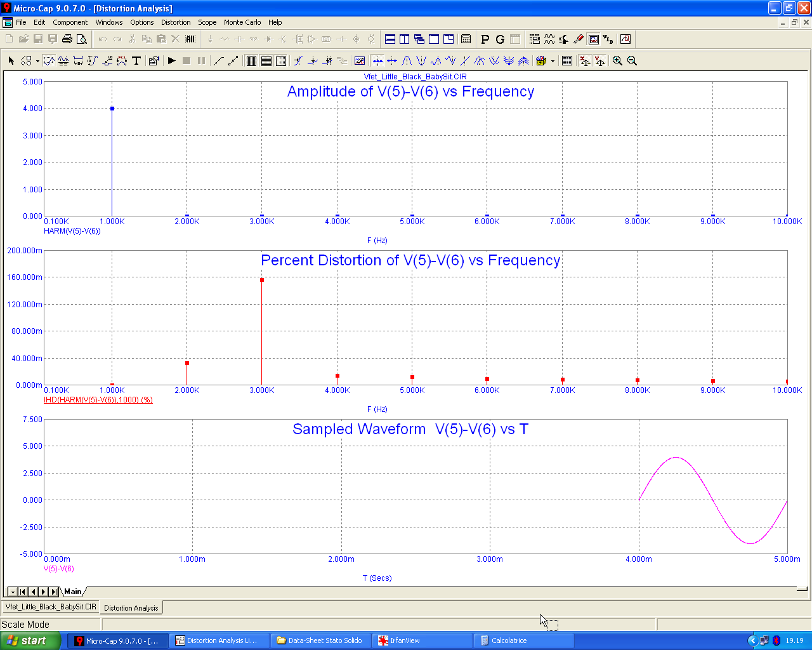
Task: Go to the first page arrow
Action: (x=23, y=592)
